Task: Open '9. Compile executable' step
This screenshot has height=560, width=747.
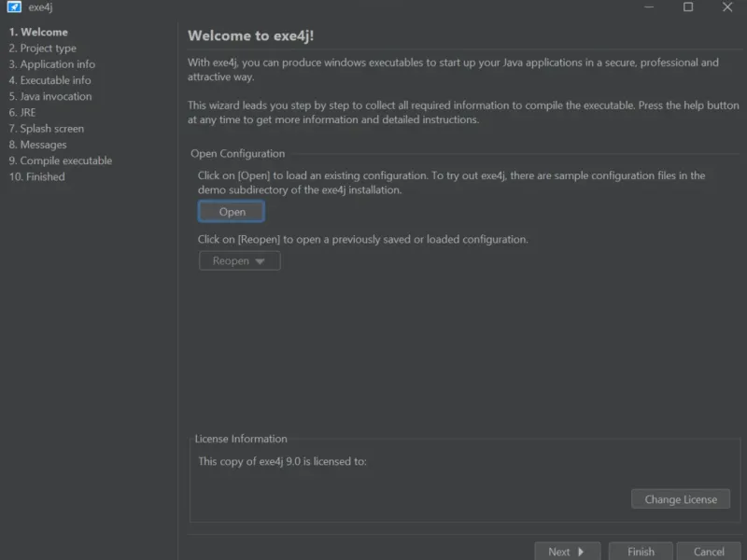Action: tap(61, 161)
